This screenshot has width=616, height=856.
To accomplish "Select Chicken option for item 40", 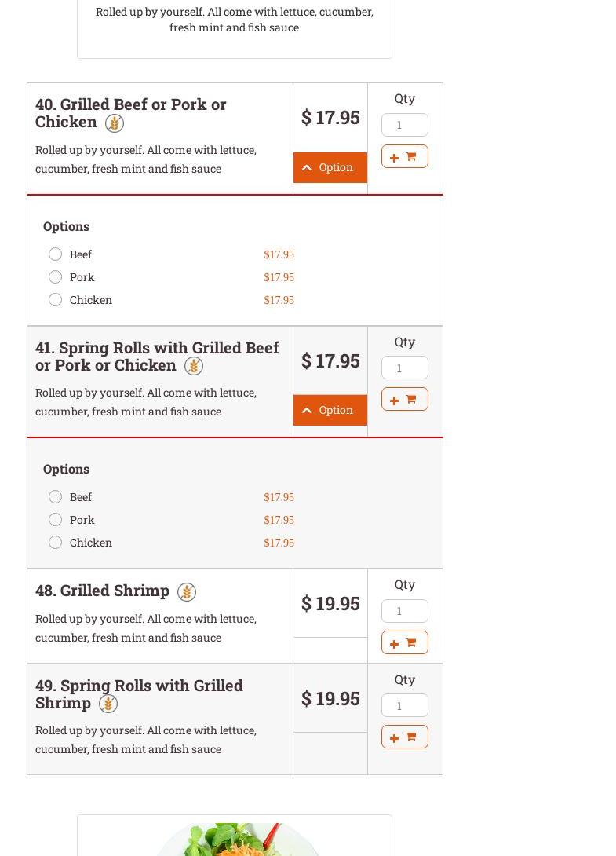I will [55, 299].
